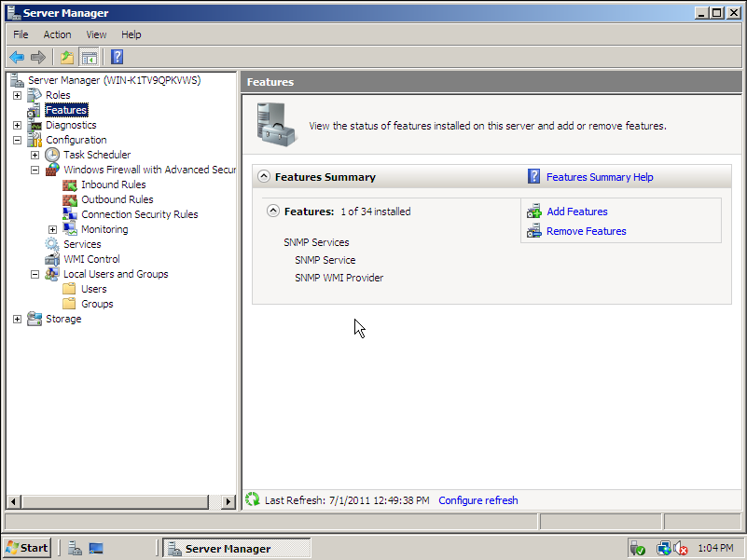
Task: Click the Up One Level toolbar icon
Action: [x=67, y=58]
